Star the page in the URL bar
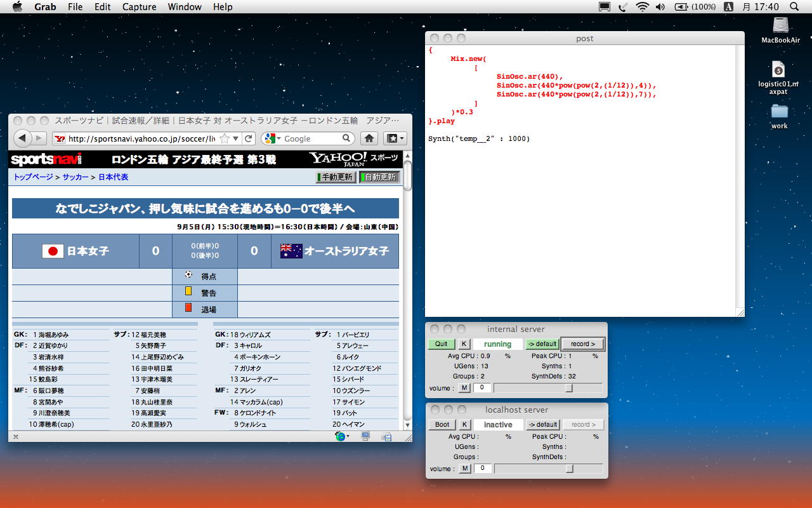 pos(225,138)
